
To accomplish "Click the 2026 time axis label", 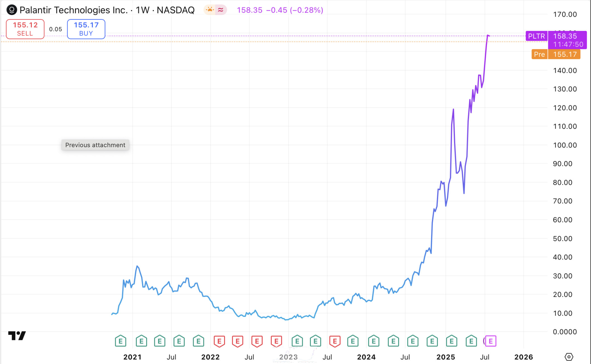I will pos(523,357).
